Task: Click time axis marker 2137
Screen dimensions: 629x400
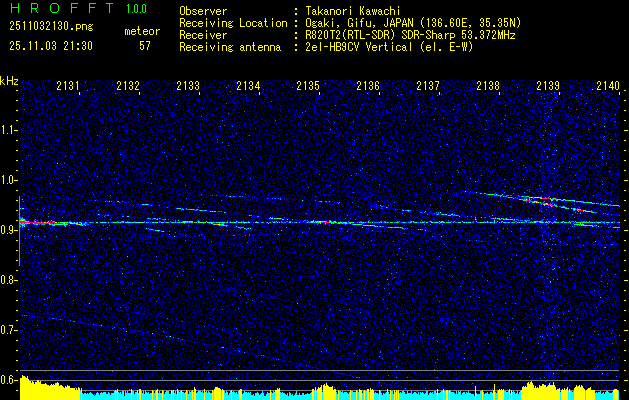Action: point(428,85)
